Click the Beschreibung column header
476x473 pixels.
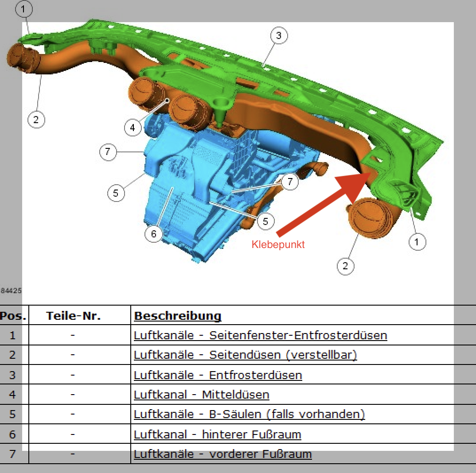(x=177, y=316)
